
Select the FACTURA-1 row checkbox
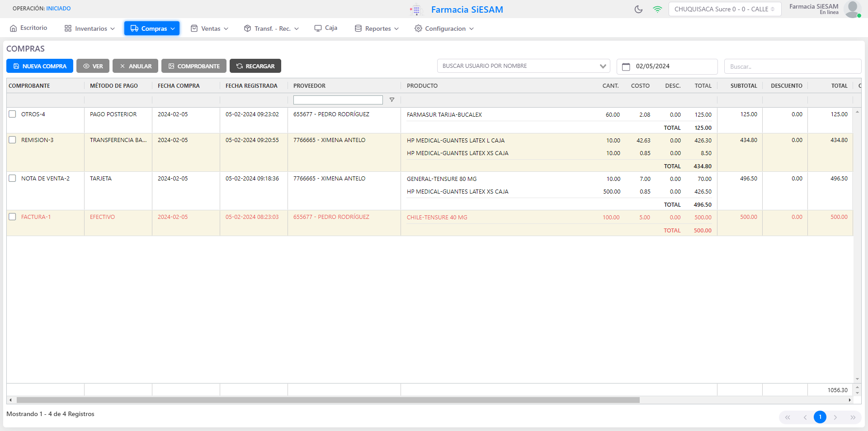coord(13,217)
